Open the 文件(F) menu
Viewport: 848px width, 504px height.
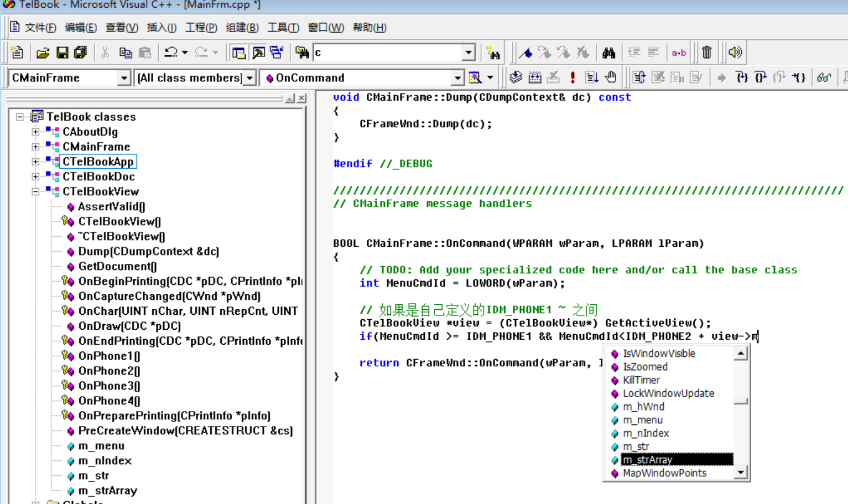[40, 27]
